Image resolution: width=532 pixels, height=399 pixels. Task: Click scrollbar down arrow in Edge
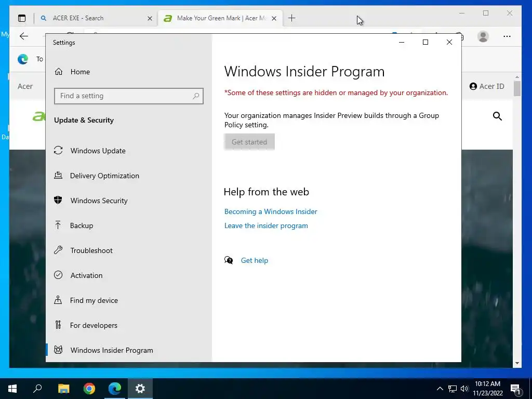pyautogui.click(x=517, y=363)
